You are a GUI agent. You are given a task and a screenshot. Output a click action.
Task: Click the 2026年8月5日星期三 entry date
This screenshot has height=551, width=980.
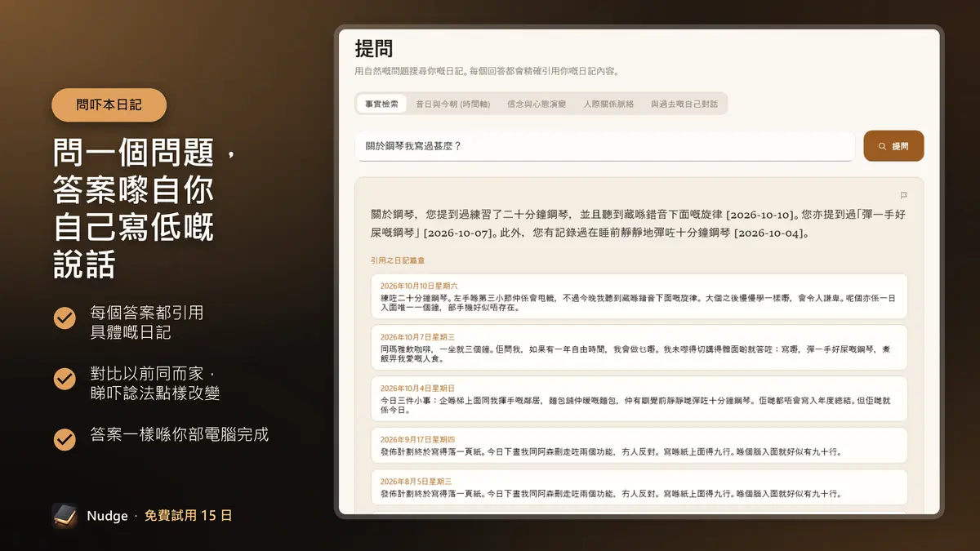coord(416,482)
